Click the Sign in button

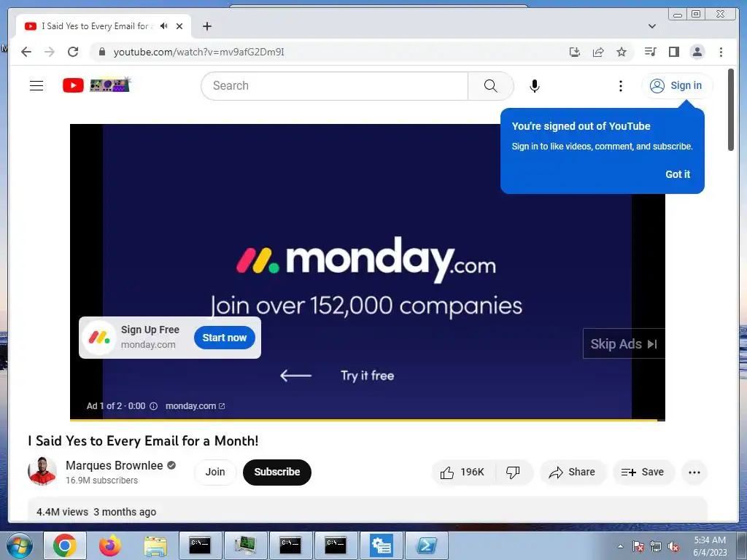[x=677, y=86]
